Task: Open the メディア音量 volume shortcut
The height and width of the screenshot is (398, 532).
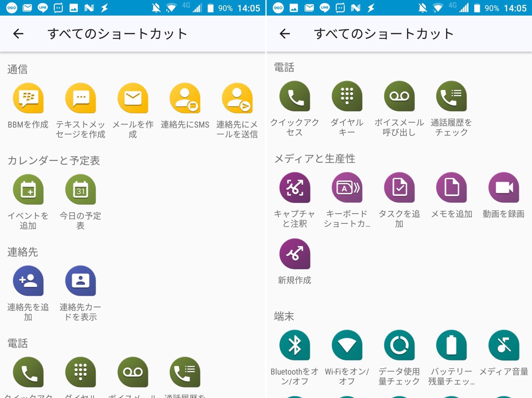Action: [504, 345]
